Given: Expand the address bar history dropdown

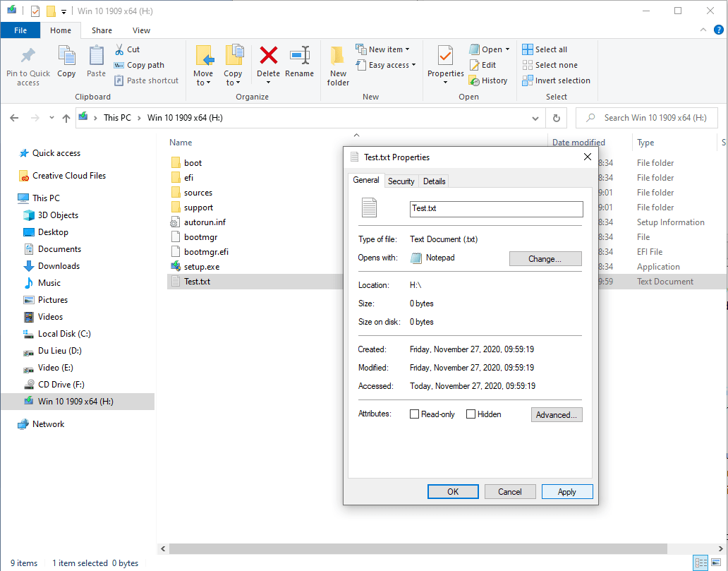Looking at the screenshot, I should coord(535,119).
